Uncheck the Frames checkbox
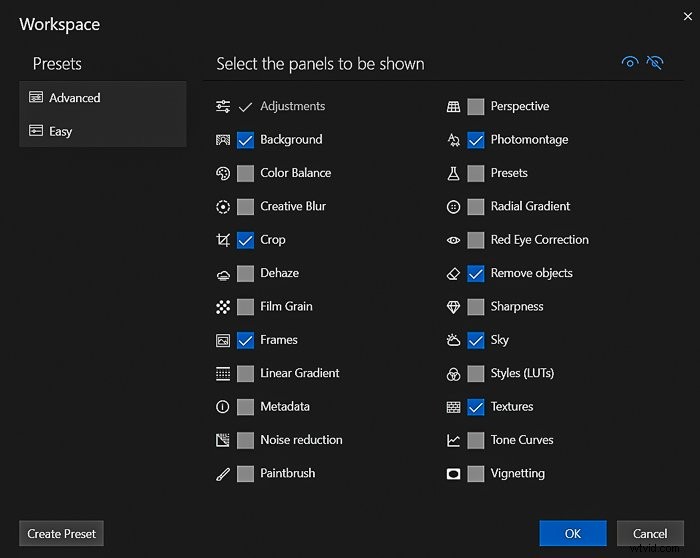700x558 pixels. [245, 340]
